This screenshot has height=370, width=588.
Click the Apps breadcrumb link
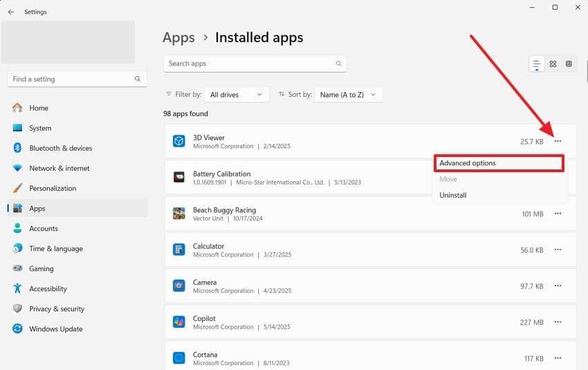point(178,37)
